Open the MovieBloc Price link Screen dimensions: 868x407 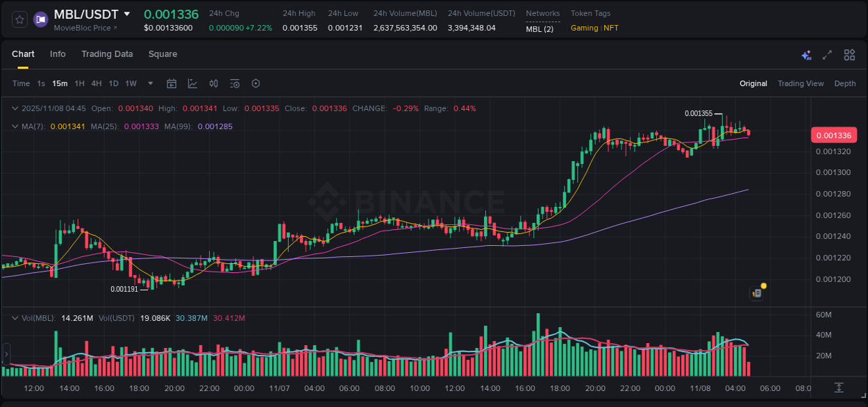(78, 28)
